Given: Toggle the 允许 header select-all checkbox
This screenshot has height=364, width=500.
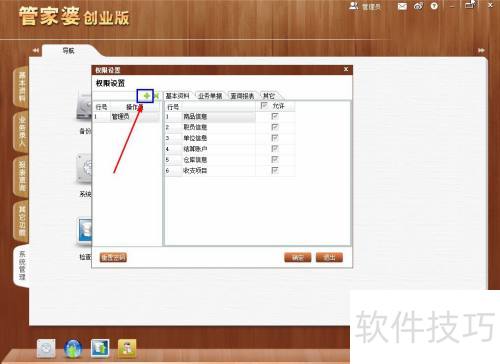Looking at the screenshot, I should tap(264, 106).
